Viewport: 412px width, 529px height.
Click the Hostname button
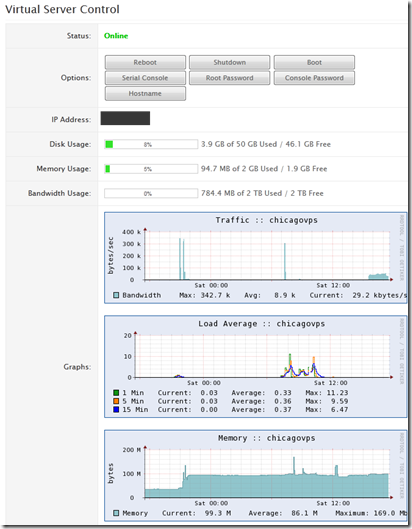click(145, 93)
